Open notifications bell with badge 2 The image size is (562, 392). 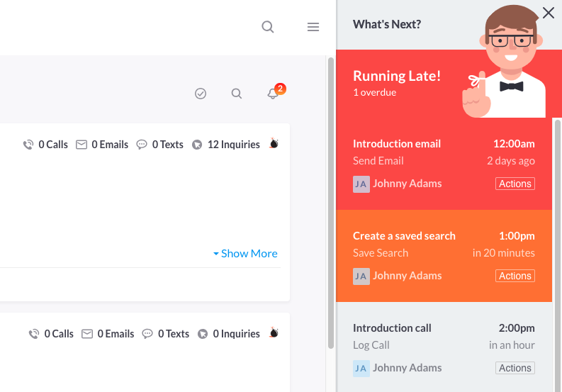[x=273, y=94]
